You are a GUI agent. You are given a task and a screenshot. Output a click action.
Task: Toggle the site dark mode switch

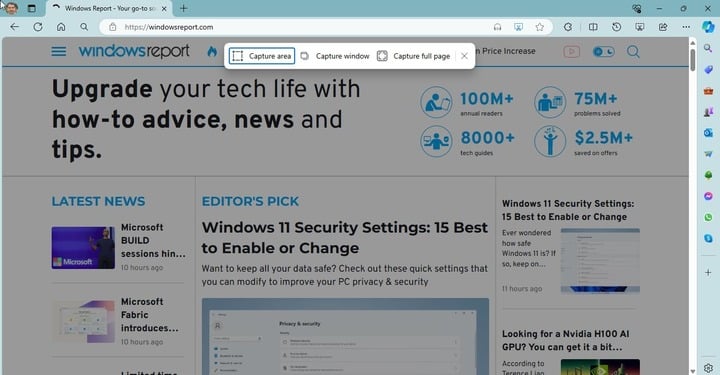[x=603, y=51]
